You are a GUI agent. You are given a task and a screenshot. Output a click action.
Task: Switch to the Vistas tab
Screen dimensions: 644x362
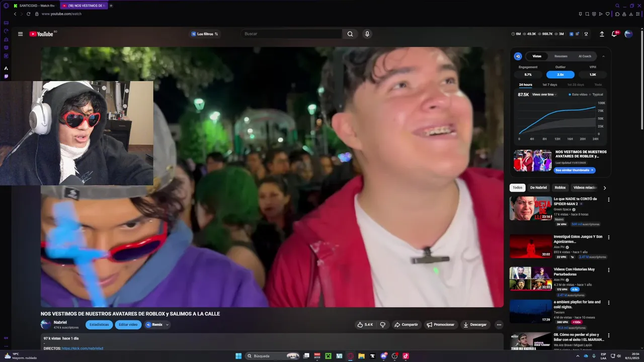pos(537,56)
